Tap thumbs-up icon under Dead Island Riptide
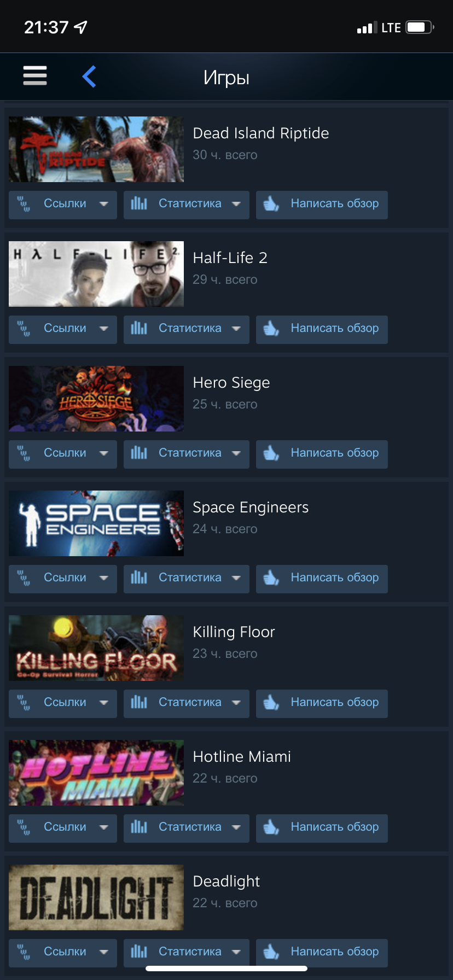Viewport: 453px width, 980px height. click(x=271, y=204)
